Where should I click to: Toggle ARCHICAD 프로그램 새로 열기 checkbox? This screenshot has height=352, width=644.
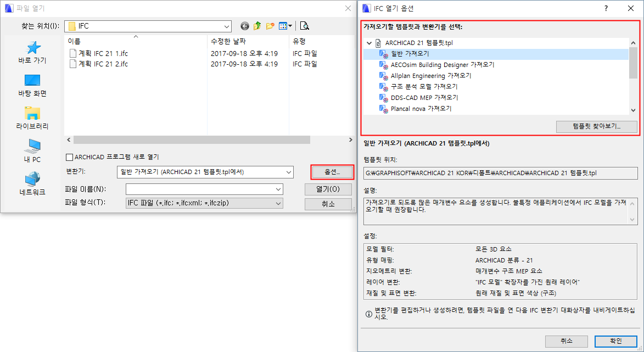point(69,157)
